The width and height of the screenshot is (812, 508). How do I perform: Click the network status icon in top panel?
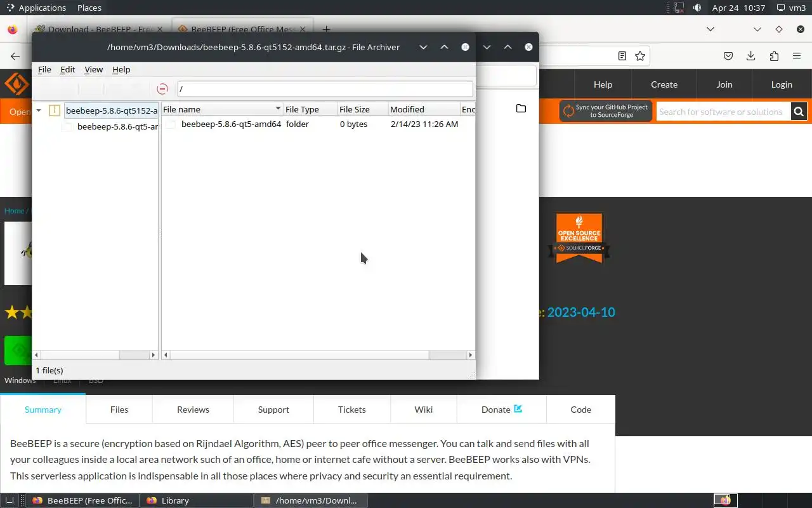tap(678, 8)
